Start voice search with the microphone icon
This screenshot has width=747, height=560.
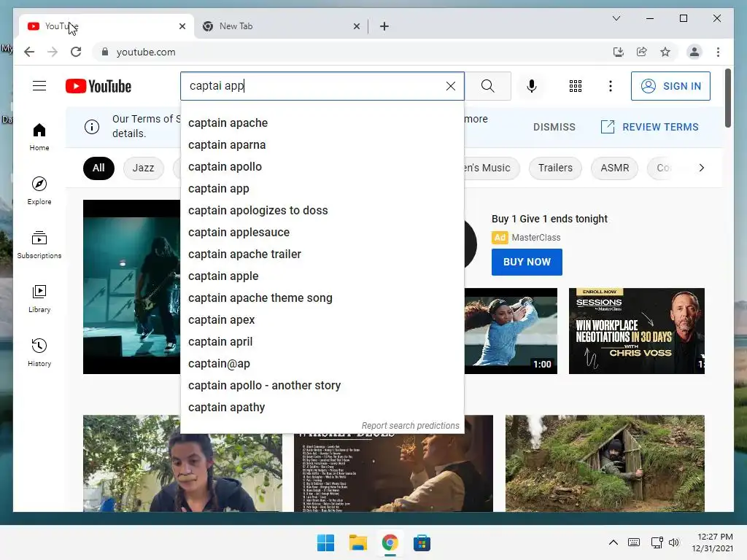pyautogui.click(x=532, y=86)
